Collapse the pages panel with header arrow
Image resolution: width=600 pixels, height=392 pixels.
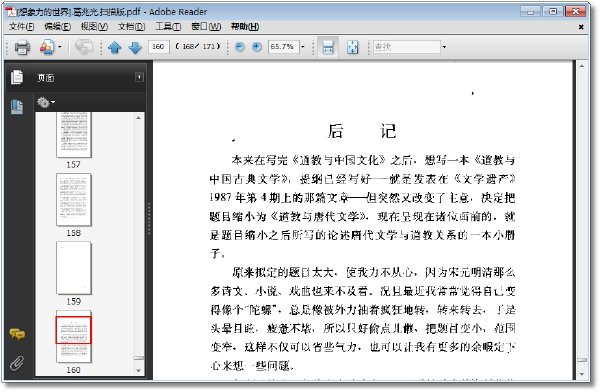pos(139,77)
